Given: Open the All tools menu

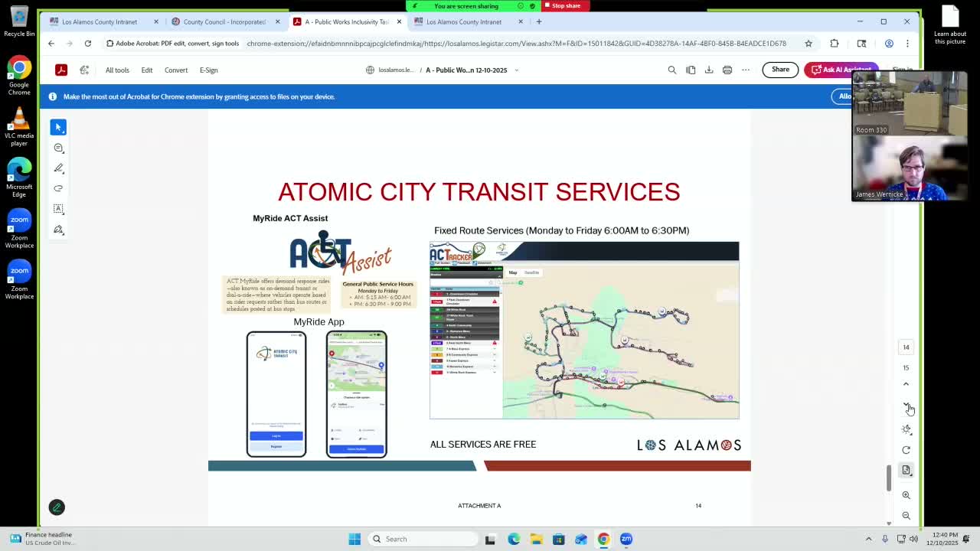Looking at the screenshot, I should [x=117, y=70].
